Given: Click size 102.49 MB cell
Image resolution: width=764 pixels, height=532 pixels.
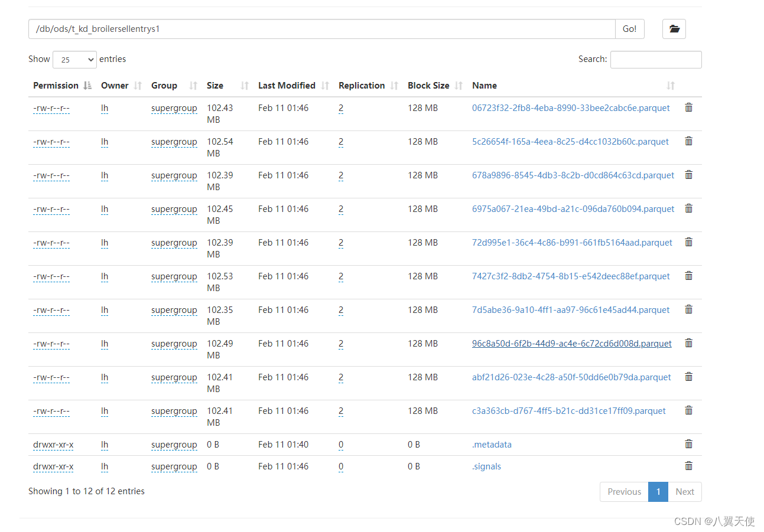Looking at the screenshot, I should (220, 350).
